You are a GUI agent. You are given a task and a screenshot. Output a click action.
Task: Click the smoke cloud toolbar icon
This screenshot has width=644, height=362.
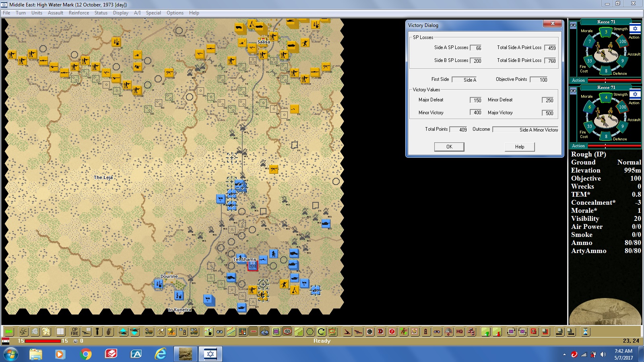[x=35, y=331]
